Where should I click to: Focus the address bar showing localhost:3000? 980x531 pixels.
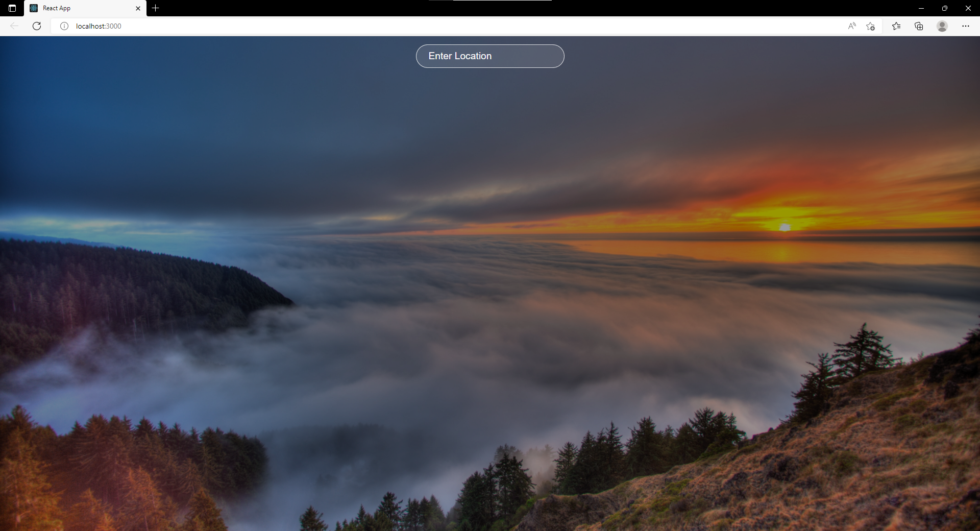408,26
